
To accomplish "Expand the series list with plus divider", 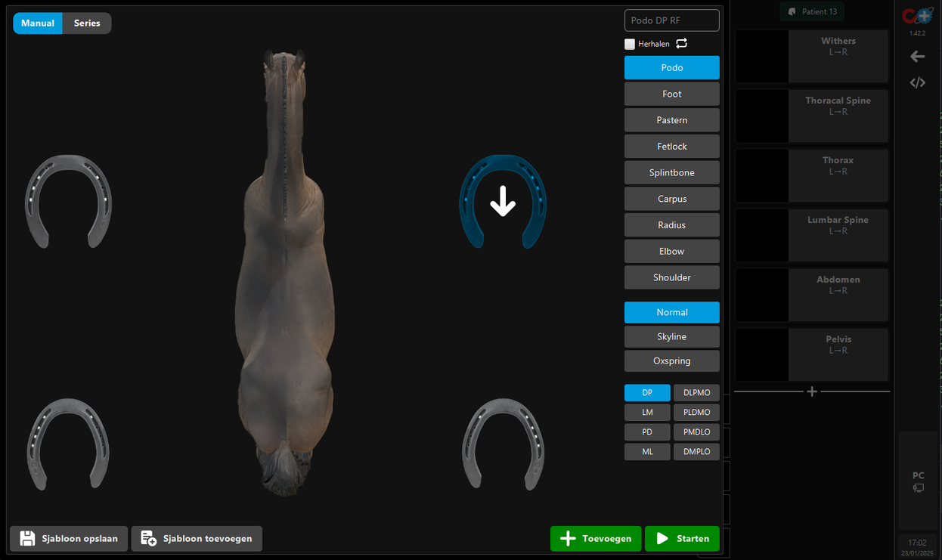I will tap(812, 391).
